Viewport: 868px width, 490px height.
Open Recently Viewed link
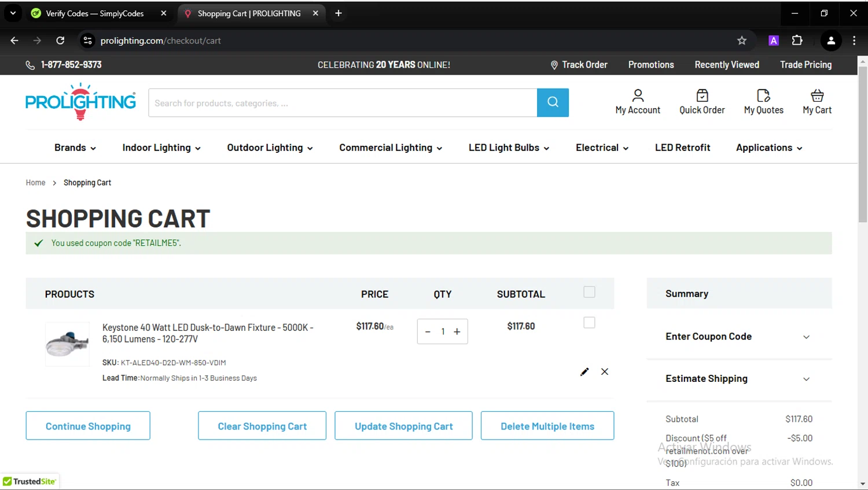pos(727,65)
